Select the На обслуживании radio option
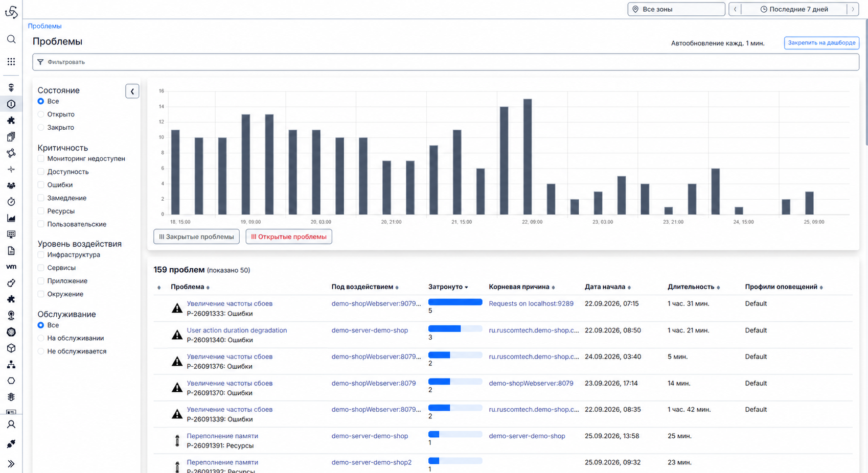Image resolution: width=868 pixels, height=473 pixels. coord(41,338)
